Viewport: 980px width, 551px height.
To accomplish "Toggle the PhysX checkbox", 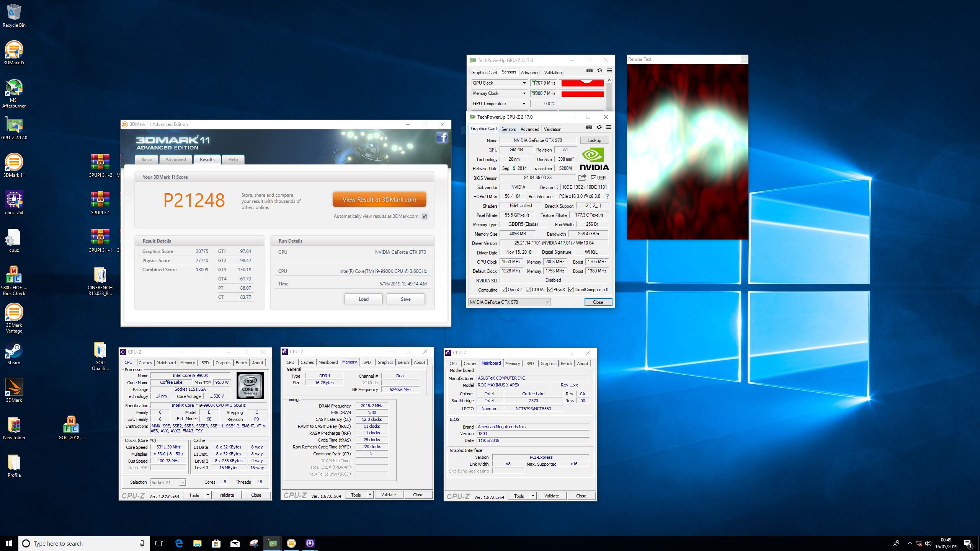I will point(550,290).
